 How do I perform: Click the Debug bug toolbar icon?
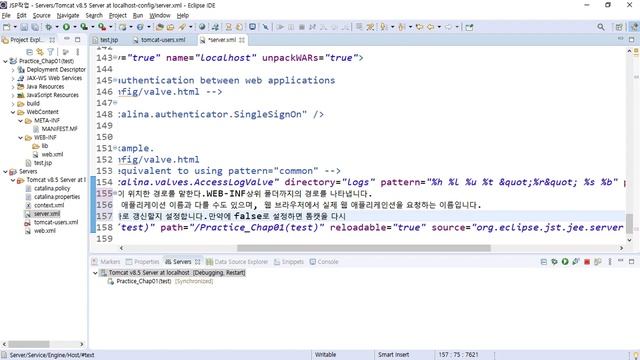click(49, 27)
